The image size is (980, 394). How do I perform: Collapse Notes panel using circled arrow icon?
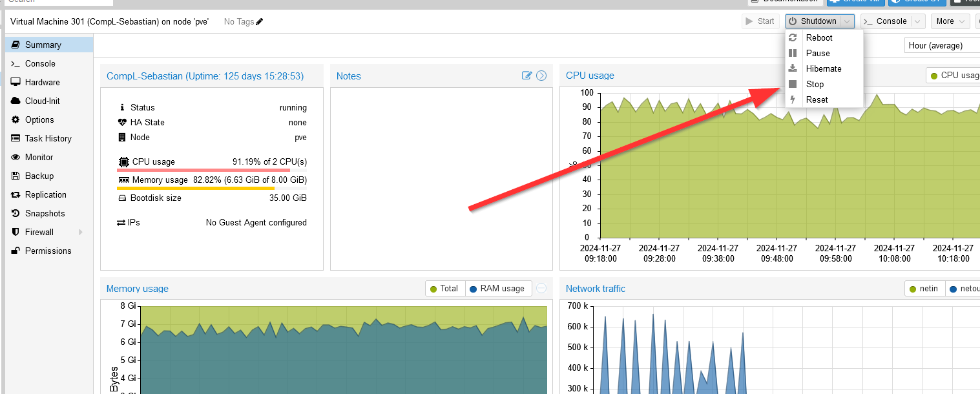[x=541, y=76]
